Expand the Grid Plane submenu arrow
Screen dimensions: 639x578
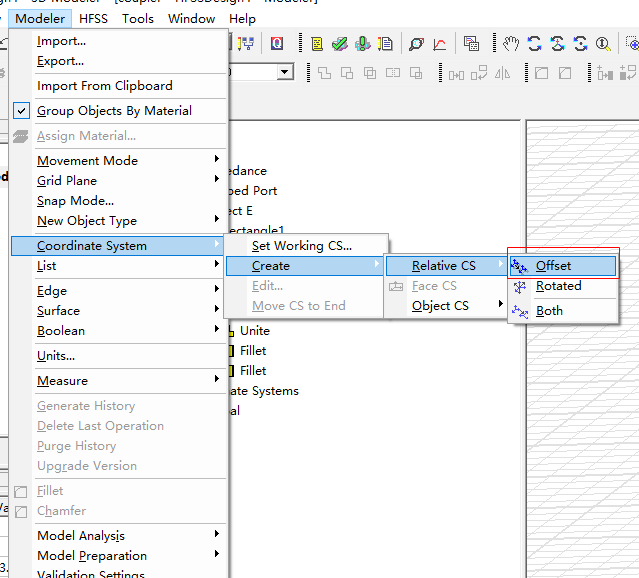(x=217, y=179)
